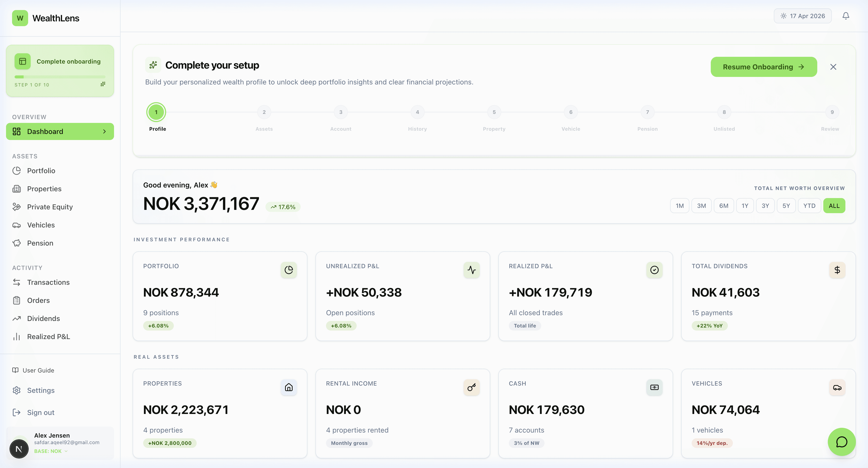Select the Account step in onboarding

341,112
